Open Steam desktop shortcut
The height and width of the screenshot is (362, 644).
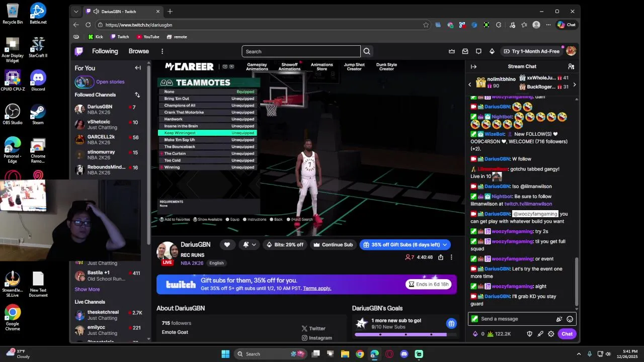pyautogui.click(x=38, y=114)
